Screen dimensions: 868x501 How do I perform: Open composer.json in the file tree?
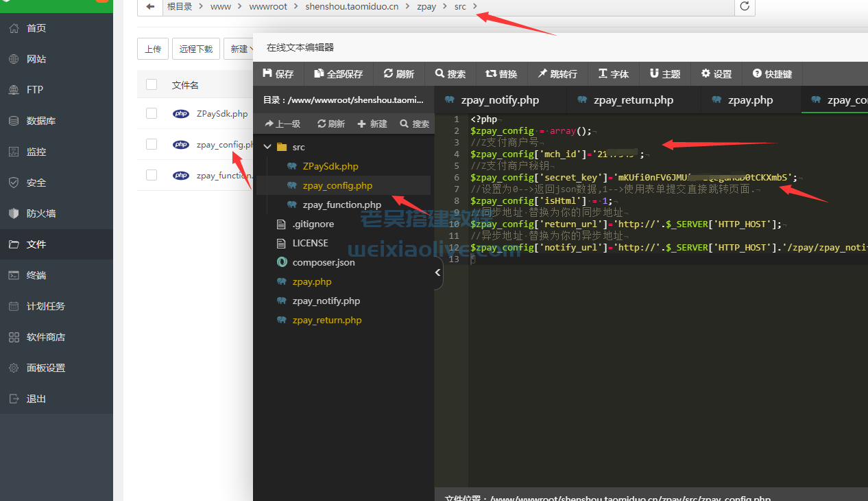(x=322, y=262)
